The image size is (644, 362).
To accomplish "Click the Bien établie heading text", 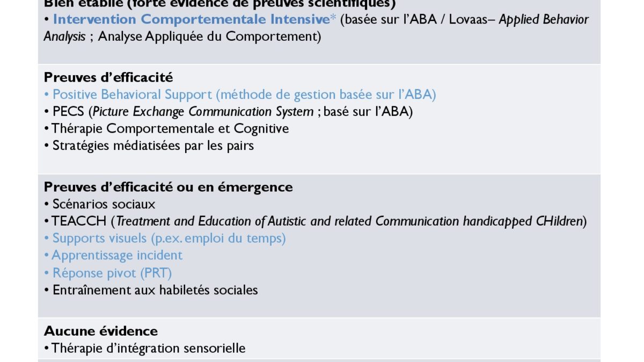I will [220, 4].
